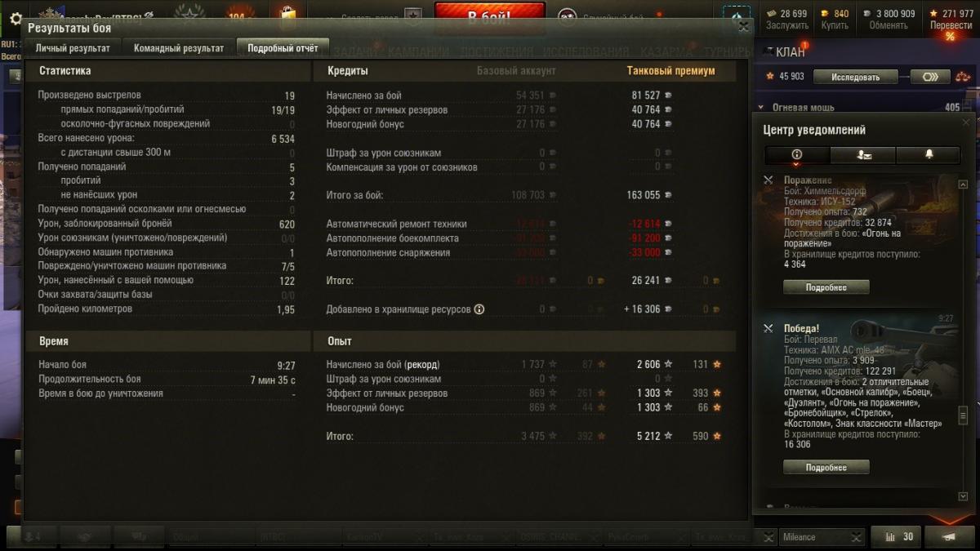Open the settings gear menu
Image resolution: width=980 pixels, height=551 pixels.
[16, 17]
